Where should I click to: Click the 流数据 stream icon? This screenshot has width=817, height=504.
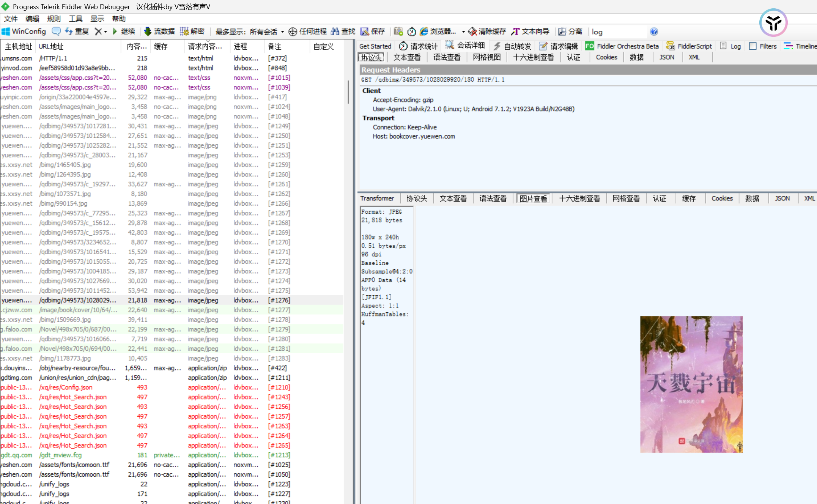click(148, 31)
